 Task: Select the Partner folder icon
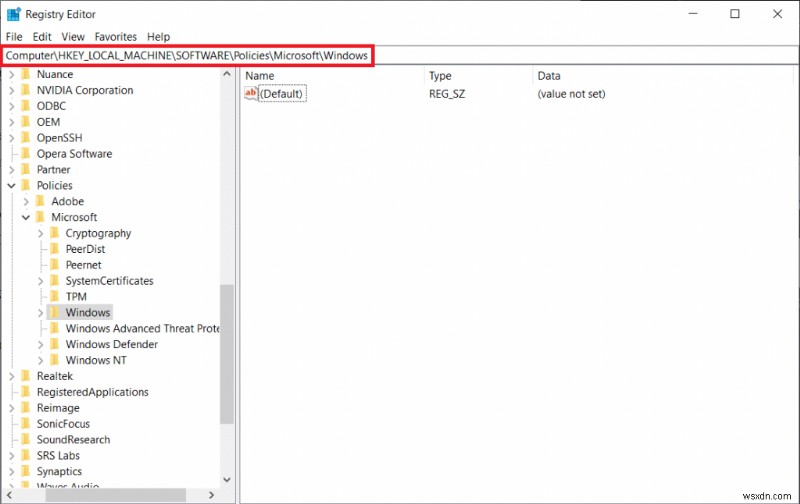26,169
